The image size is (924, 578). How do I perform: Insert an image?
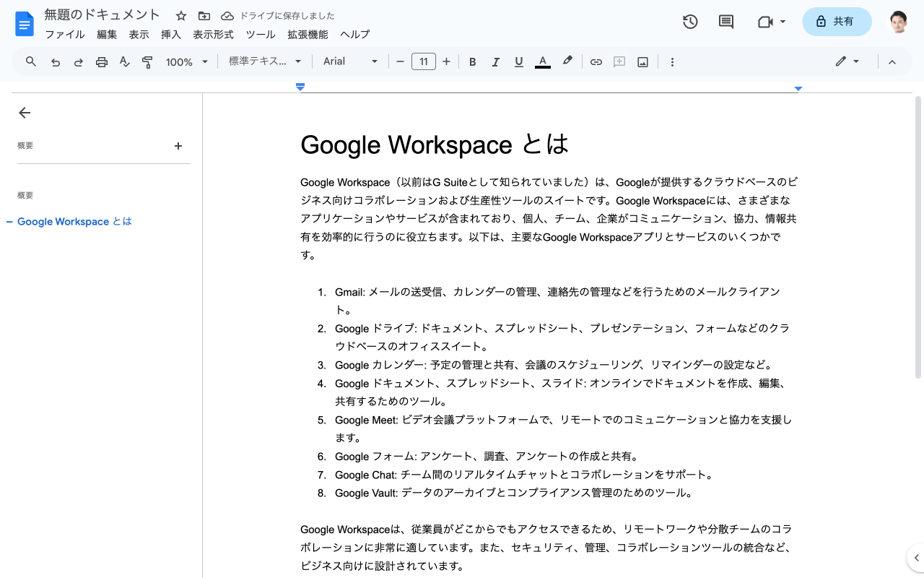point(642,62)
